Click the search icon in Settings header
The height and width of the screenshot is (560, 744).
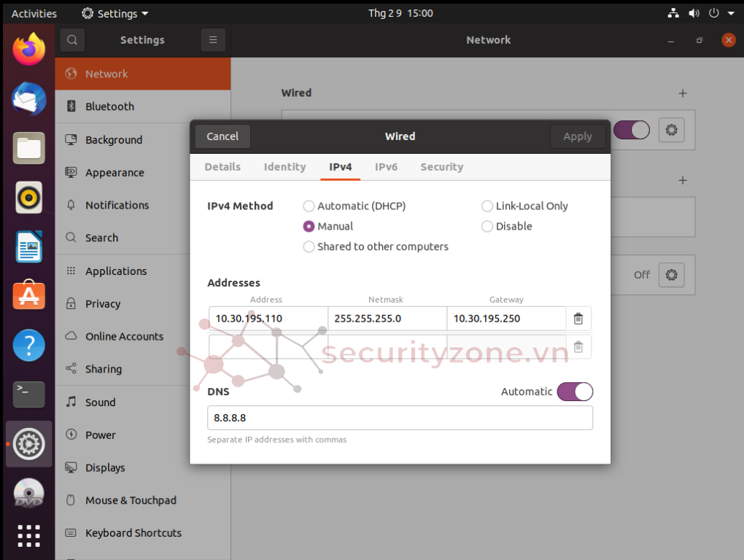[x=72, y=40]
